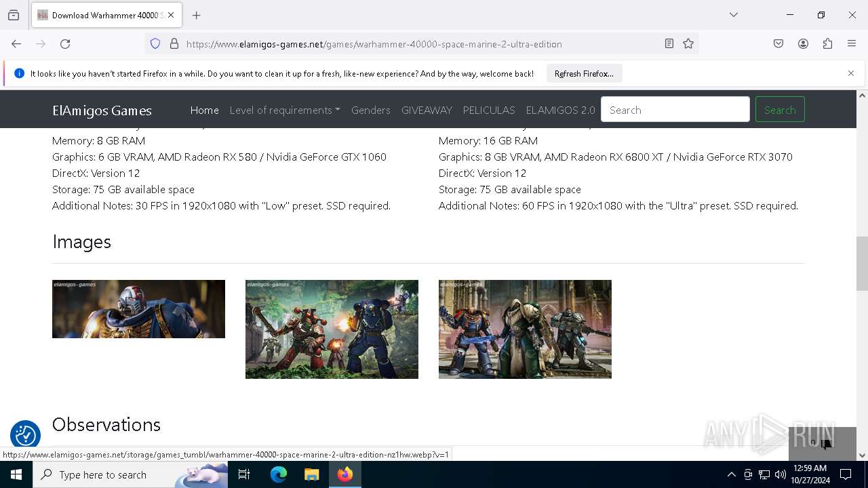Open volume control tray icon
This screenshot has width=868, height=488.
(x=780, y=474)
